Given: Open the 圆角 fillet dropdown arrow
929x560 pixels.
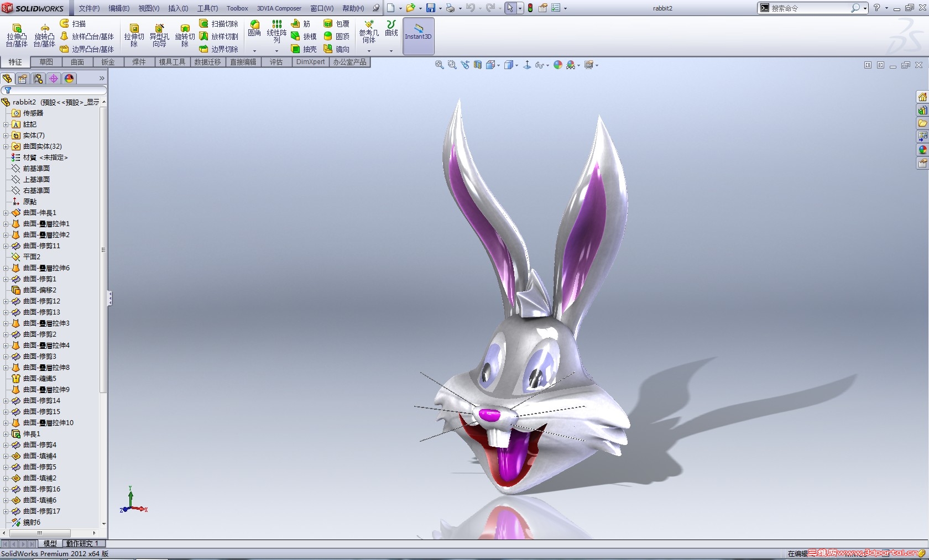Looking at the screenshot, I should click(x=254, y=51).
